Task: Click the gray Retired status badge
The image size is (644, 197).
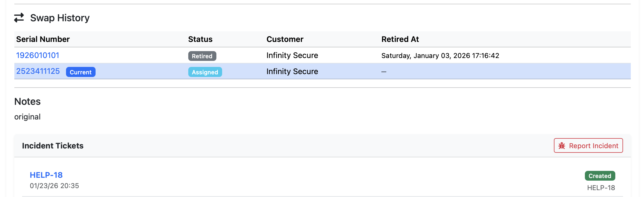Action: 202,56
